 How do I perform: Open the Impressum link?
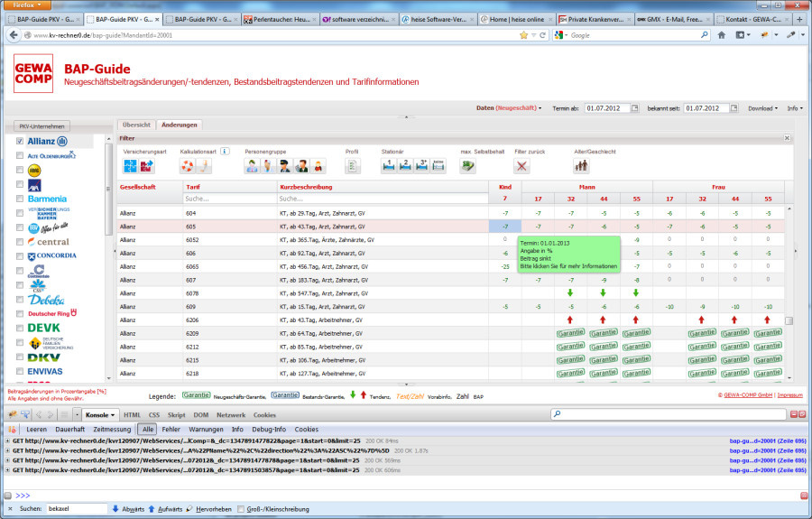(x=789, y=394)
